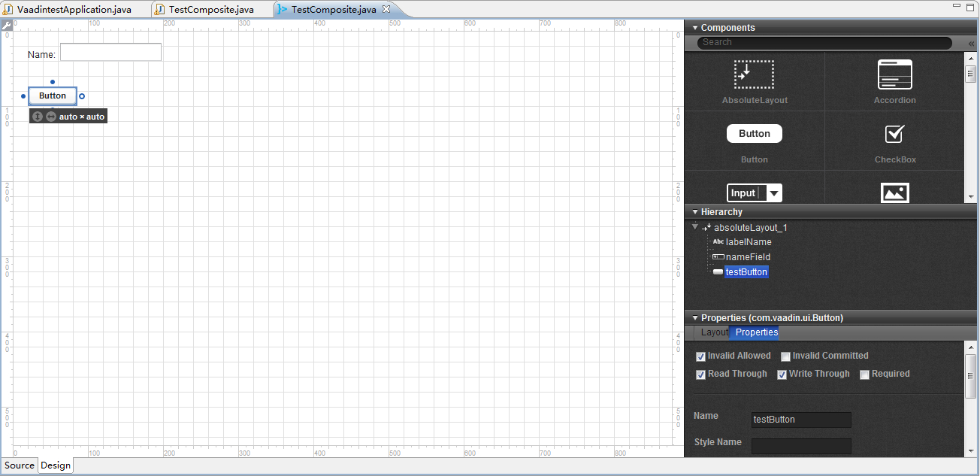The width and height of the screenshot is (980, 476).
Task: Close the active TestComposite.java tab
Action: [x=386, y=10]
